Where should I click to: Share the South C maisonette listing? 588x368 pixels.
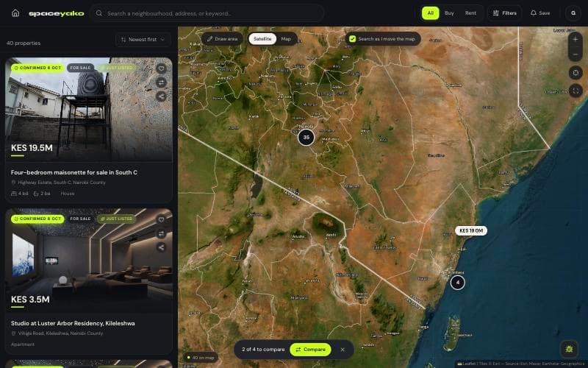161,96
